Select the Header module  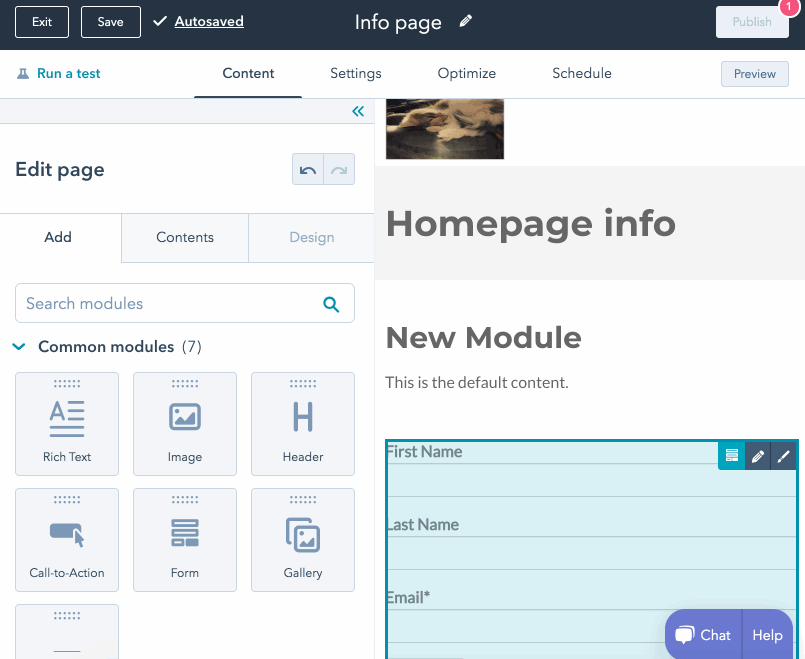coord(302,423)
